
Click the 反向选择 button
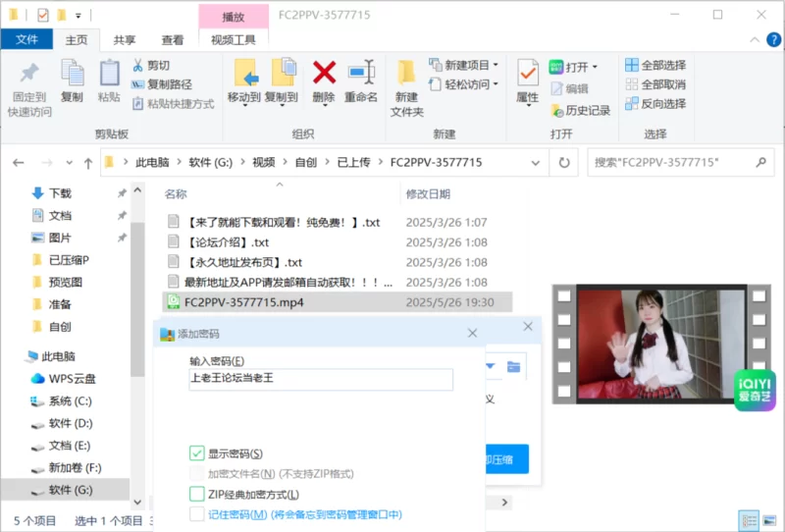click(654, 104)
